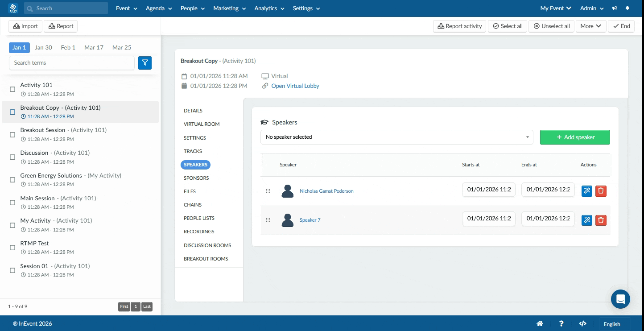644x331 pixels.
Task: Open the announcements megaphone icon
Action: tap(615, 8)
